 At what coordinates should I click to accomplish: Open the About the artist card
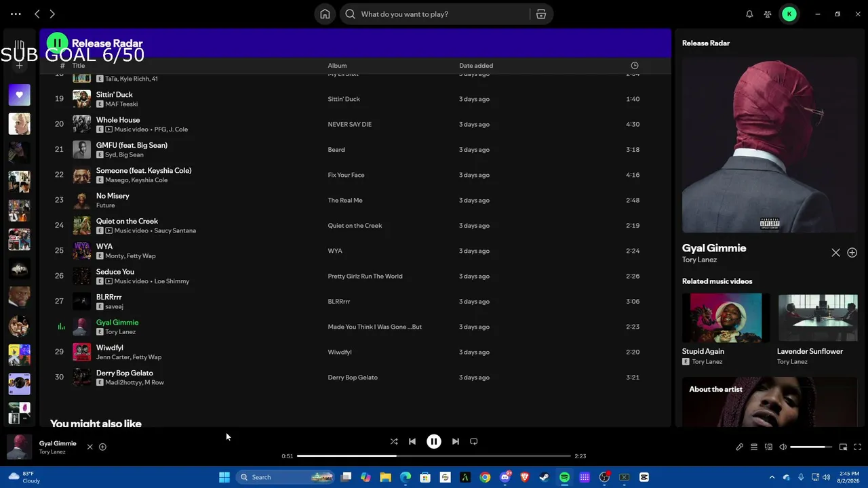[x=770, y=402]
